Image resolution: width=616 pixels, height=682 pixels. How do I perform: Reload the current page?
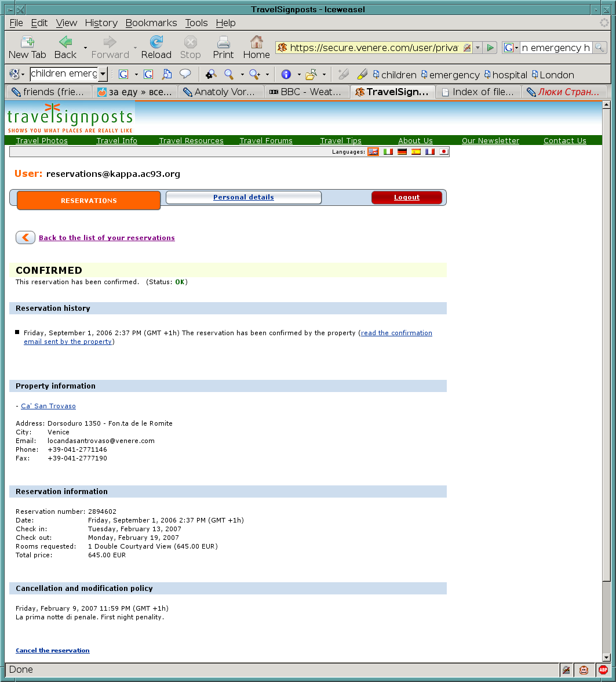click(x=156, y=48)
